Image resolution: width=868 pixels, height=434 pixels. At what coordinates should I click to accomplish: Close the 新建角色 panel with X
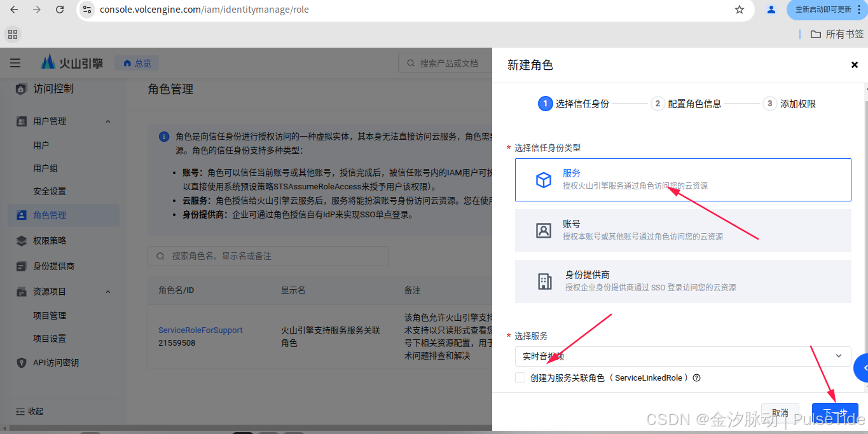point(854,65)
